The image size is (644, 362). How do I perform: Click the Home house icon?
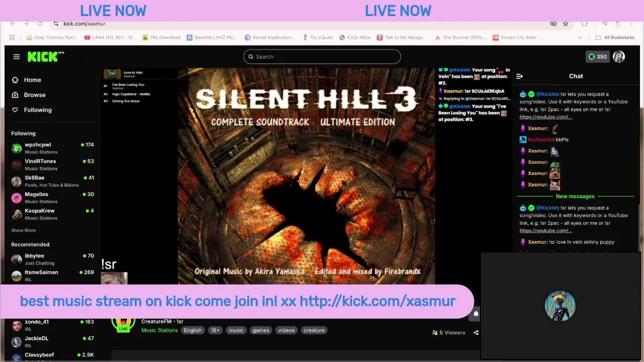click(x=15, y=80)
